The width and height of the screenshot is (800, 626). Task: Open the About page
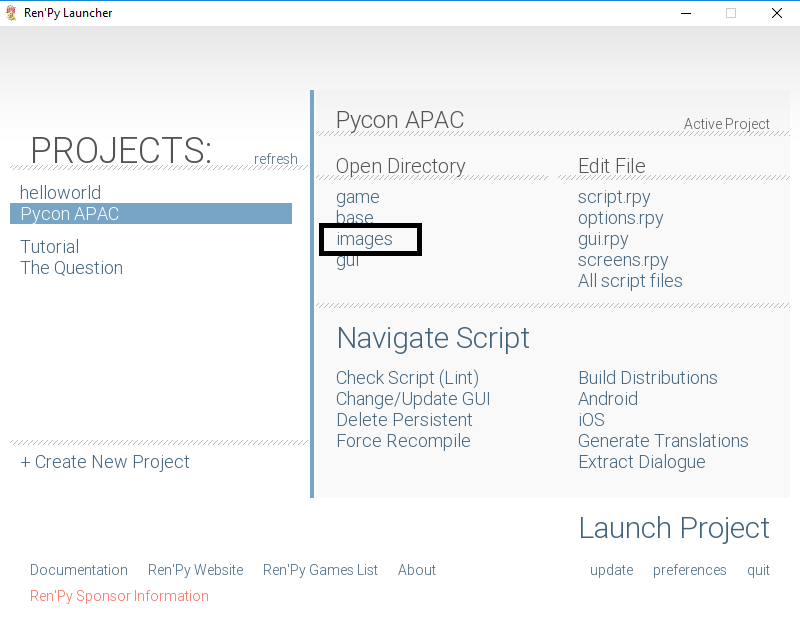[417, 570]
